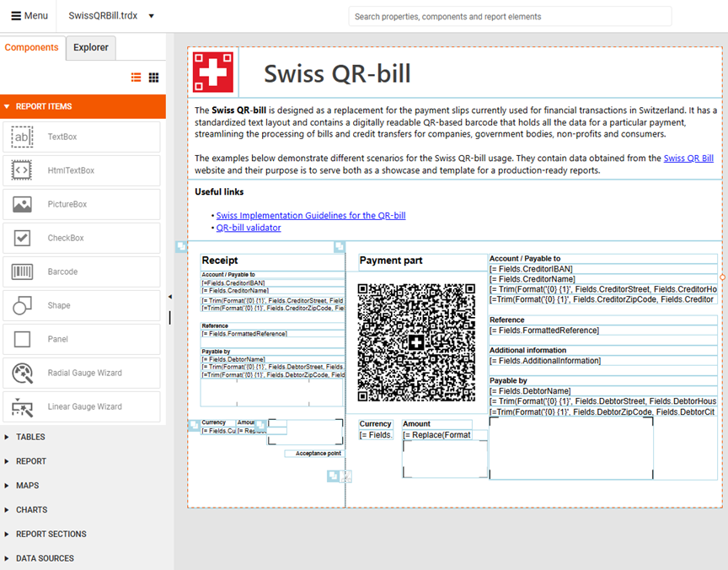
Task: Launch the Linear Gauge Wizard
Action: coord(81,406)
